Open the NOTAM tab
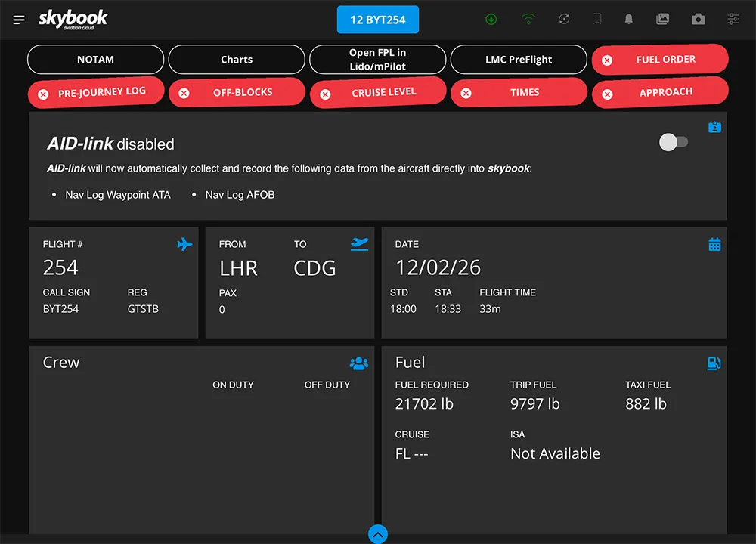The image size is (756, 544). (95, 60)
